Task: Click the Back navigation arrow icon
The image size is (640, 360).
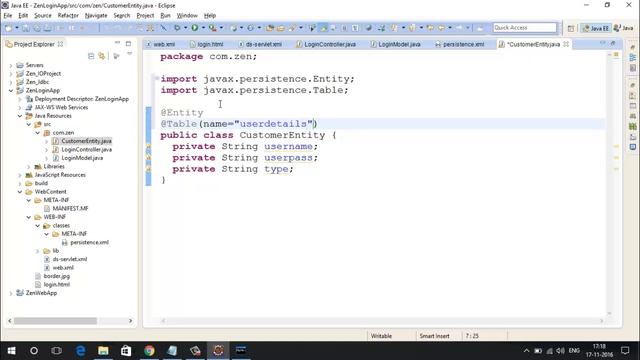Action: 441,28
